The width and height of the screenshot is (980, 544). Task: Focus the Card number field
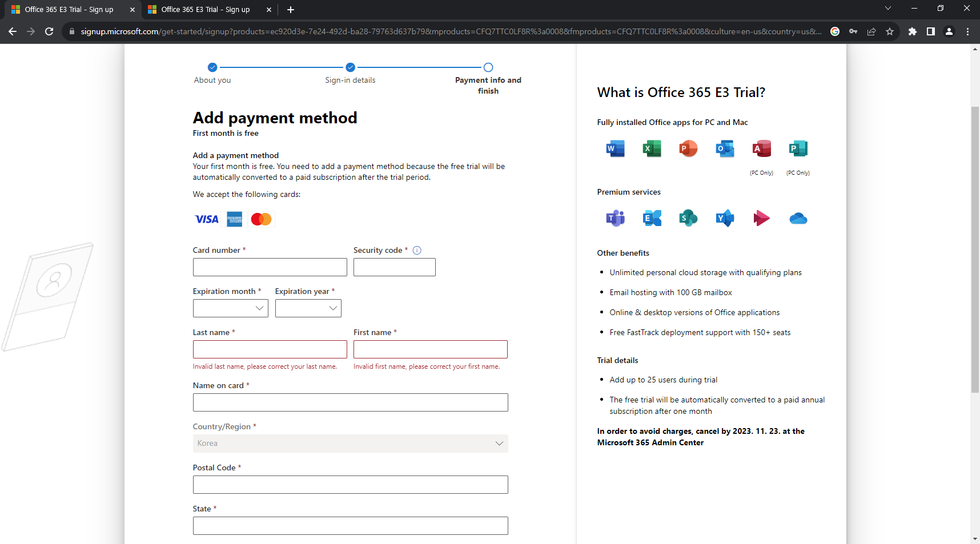tap(270, 267)
